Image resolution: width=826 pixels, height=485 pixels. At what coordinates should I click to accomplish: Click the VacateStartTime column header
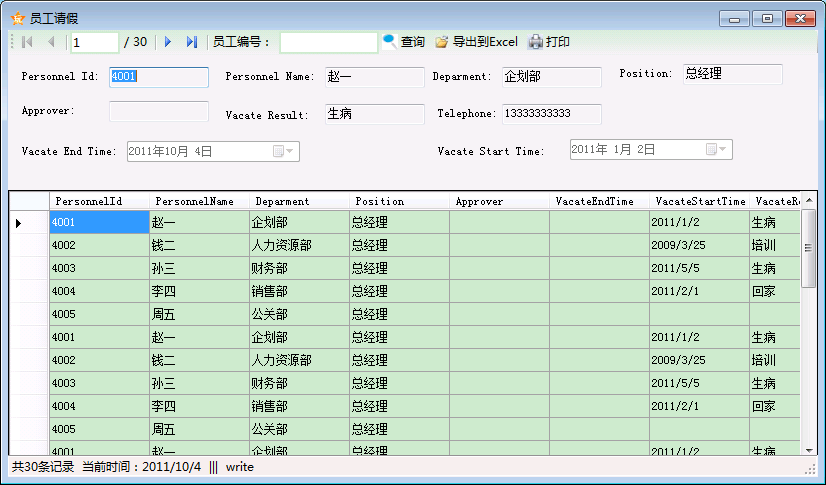pos(700,201)
